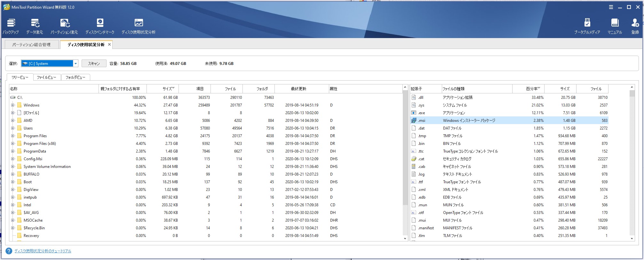This screenshot has height=260, width=644.
Task: Click extension list scrollbar down arrow
Action: 632,239
